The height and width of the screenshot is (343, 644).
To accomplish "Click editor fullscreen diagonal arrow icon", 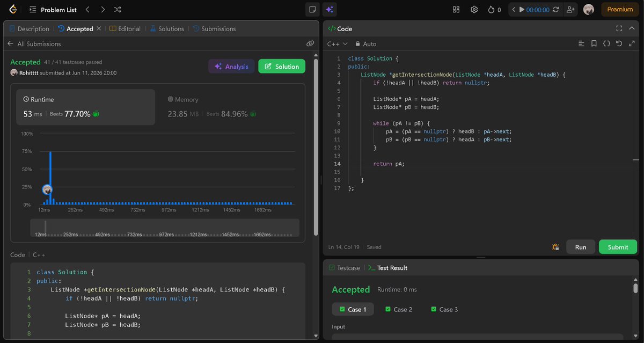I will pyautogui.click(x=632, y=43).
